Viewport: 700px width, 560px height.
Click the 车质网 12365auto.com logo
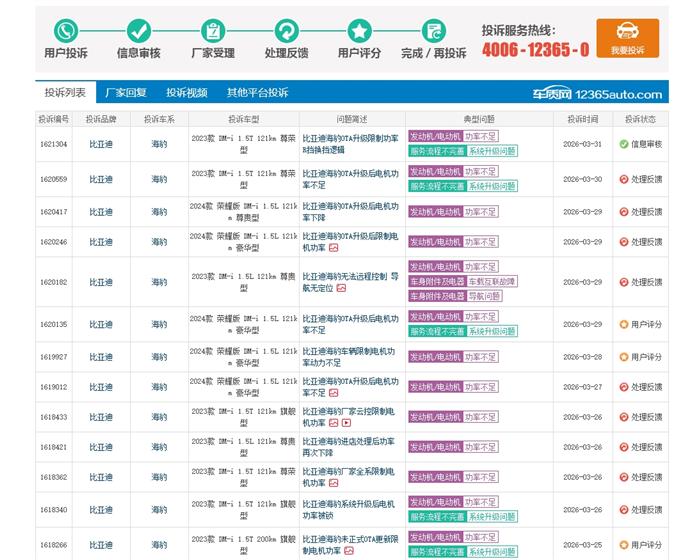point(611,94)
